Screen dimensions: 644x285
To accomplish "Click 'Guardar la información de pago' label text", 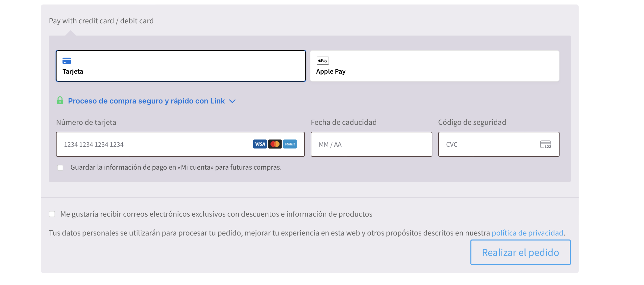I will [176, 167].
